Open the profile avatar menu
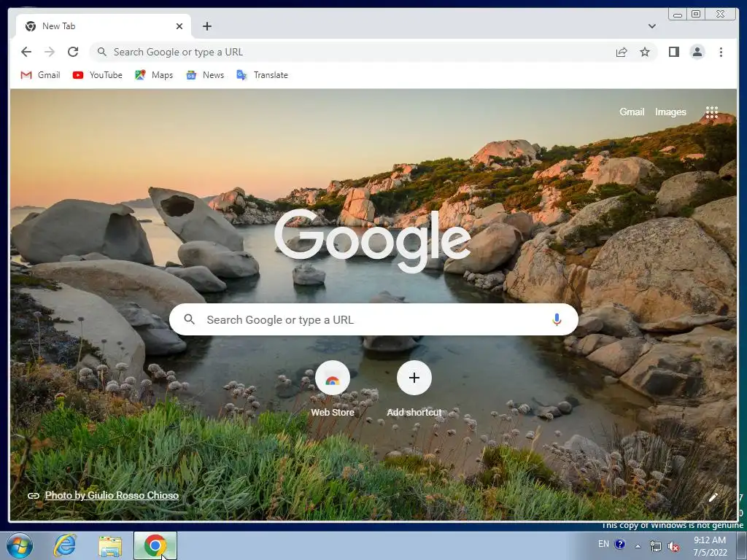The height and width of the screenshot is (560, 747). 697,52
